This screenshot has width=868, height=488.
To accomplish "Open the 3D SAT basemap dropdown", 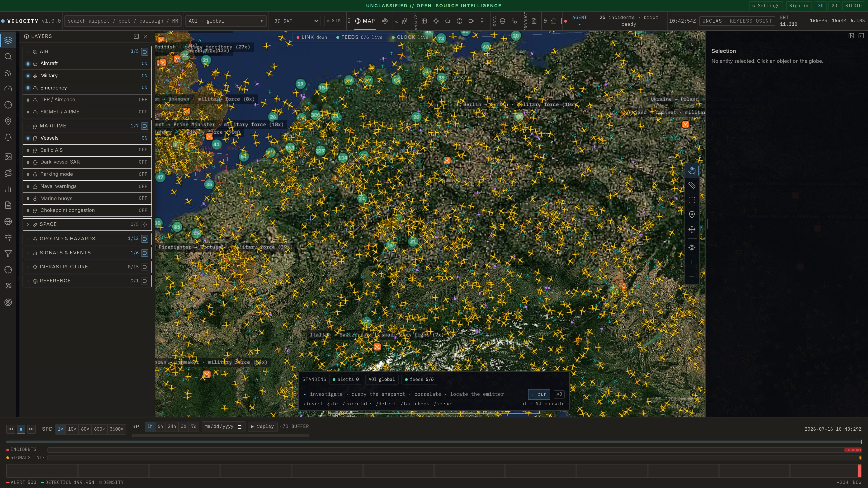I will [295, 21].
